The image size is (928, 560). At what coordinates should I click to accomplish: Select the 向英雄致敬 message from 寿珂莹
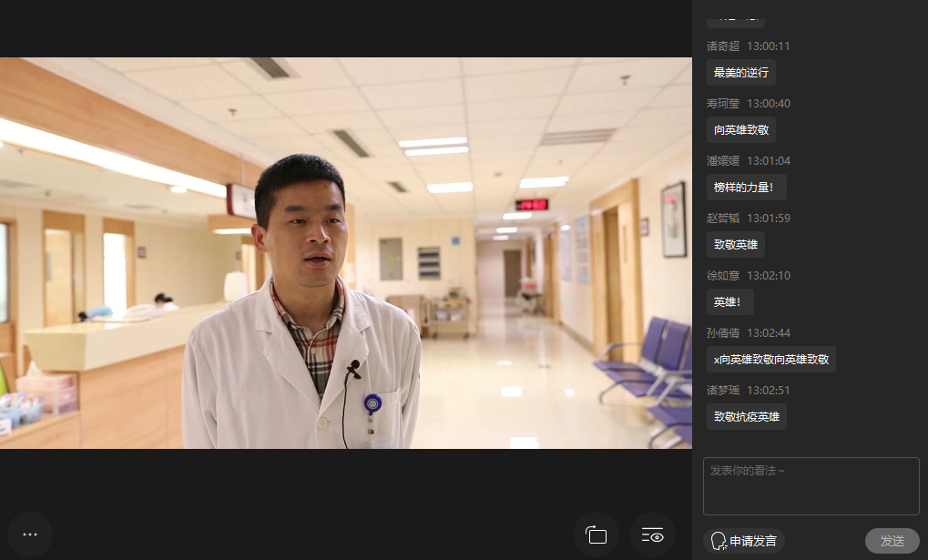click(740, 130)
